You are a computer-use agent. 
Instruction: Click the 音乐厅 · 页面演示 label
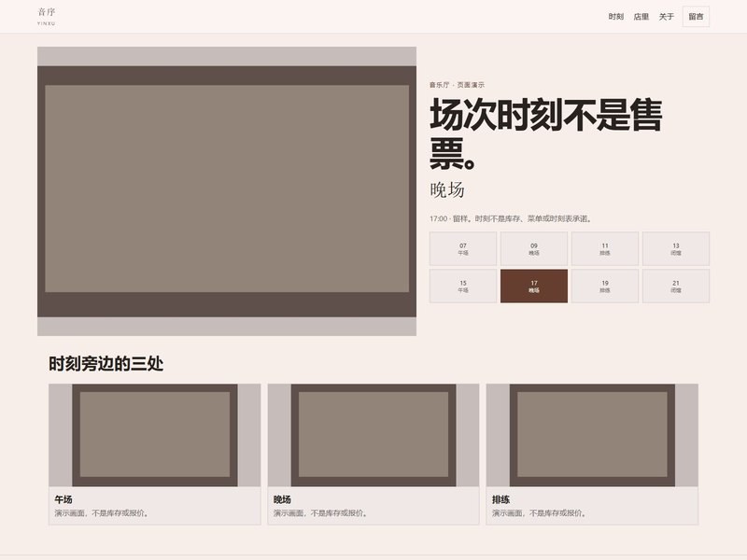pyautogui.click(x=457, y=85)
